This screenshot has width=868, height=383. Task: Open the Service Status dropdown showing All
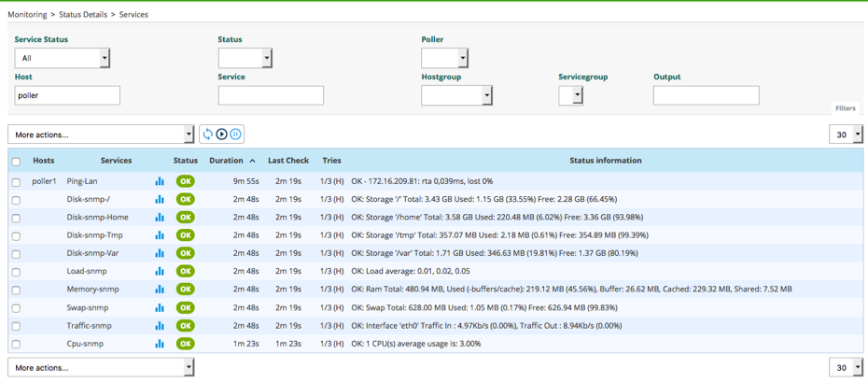click(62, 58)
